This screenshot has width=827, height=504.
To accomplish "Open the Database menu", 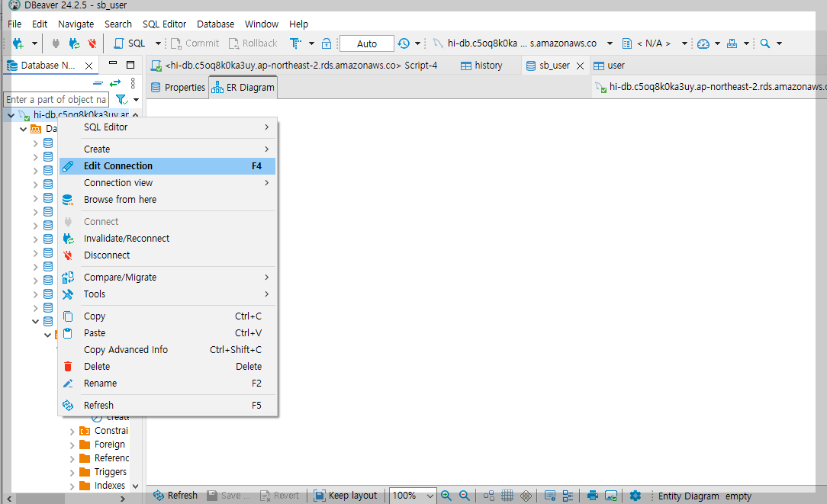I will coord(215,24).
